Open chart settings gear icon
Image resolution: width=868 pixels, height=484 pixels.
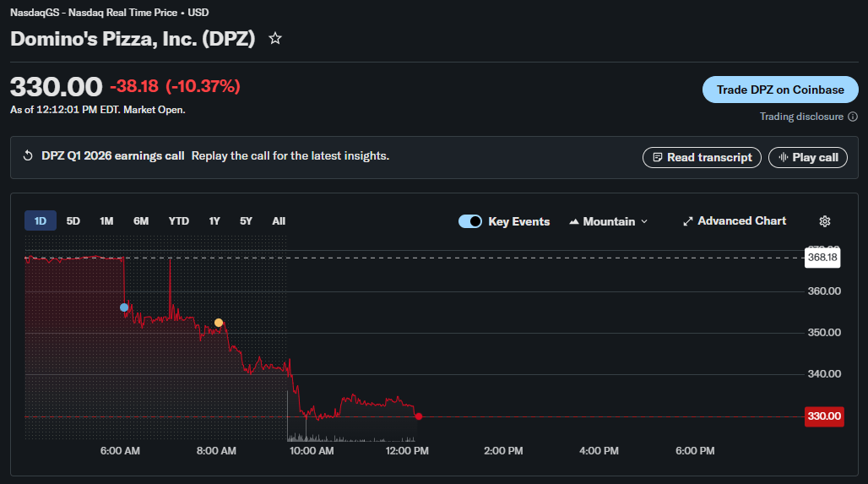coord(825,221)
